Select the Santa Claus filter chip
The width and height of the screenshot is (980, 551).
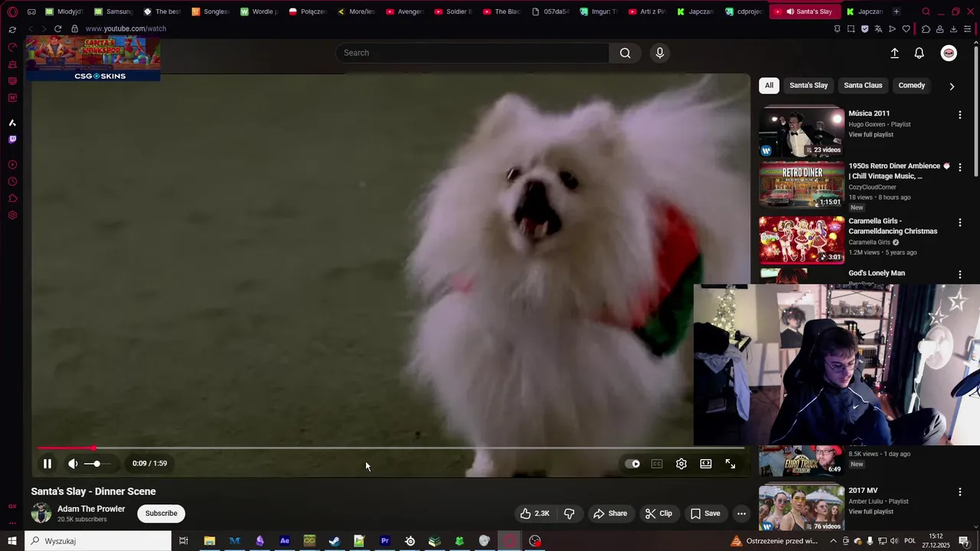pyautogui.click(x=863, y=86)
